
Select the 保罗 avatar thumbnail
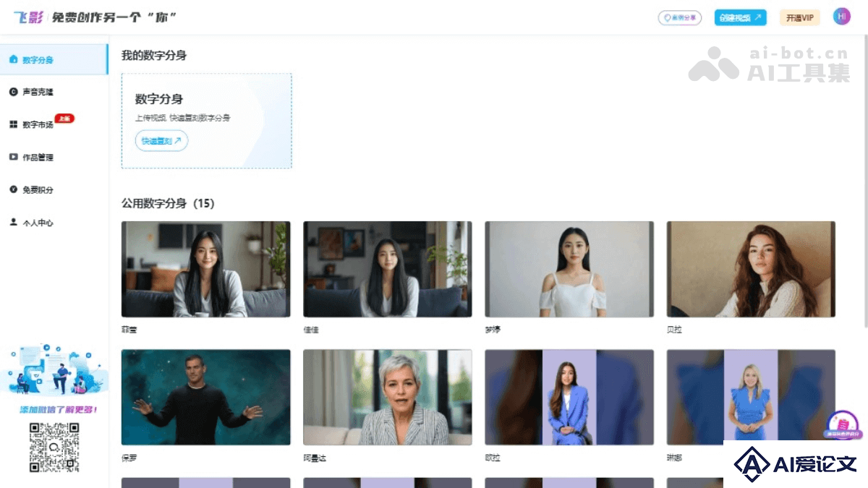coord(206,398)
